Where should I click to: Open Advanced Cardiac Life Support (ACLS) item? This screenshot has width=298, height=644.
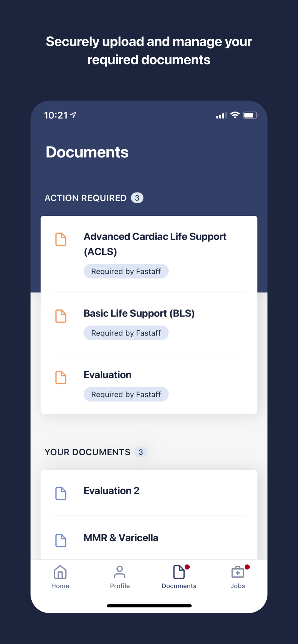tap(155, 244)
